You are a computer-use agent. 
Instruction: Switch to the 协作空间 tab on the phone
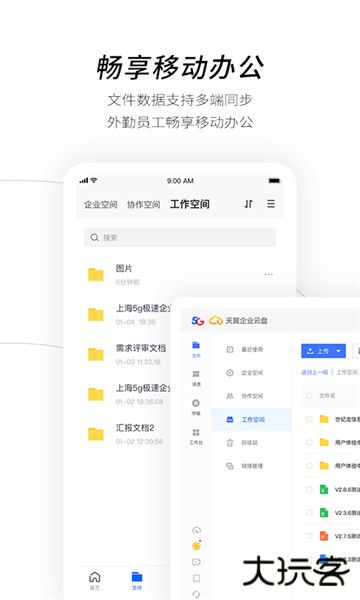(x=143, y=204)
